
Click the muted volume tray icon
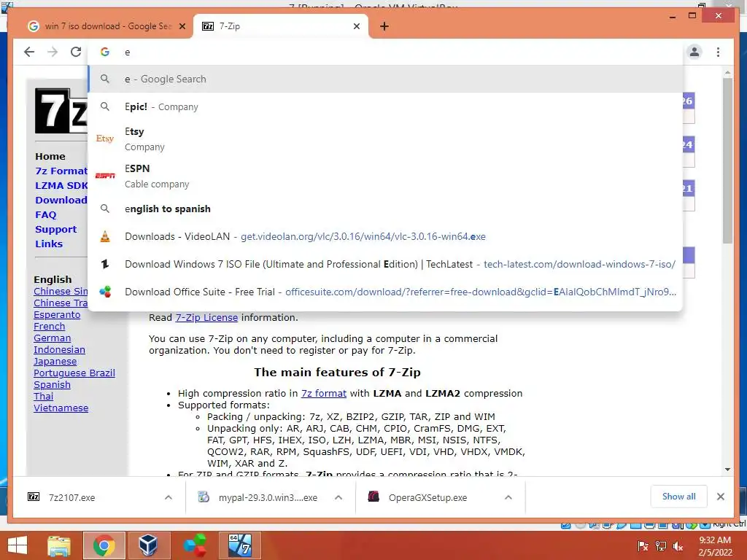678,546
